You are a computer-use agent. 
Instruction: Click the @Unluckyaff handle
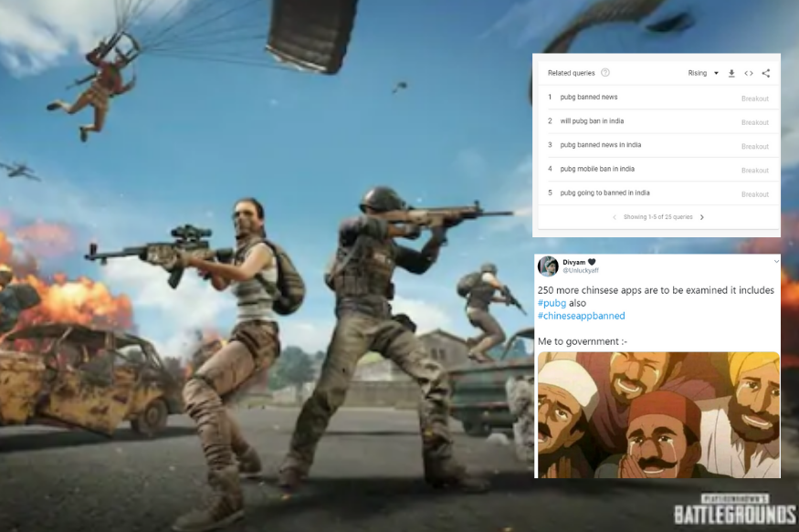(x=581, y=271)
